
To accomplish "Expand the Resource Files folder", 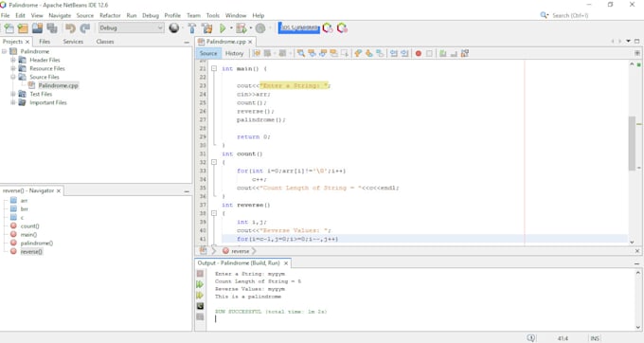I will click(13, 68).
